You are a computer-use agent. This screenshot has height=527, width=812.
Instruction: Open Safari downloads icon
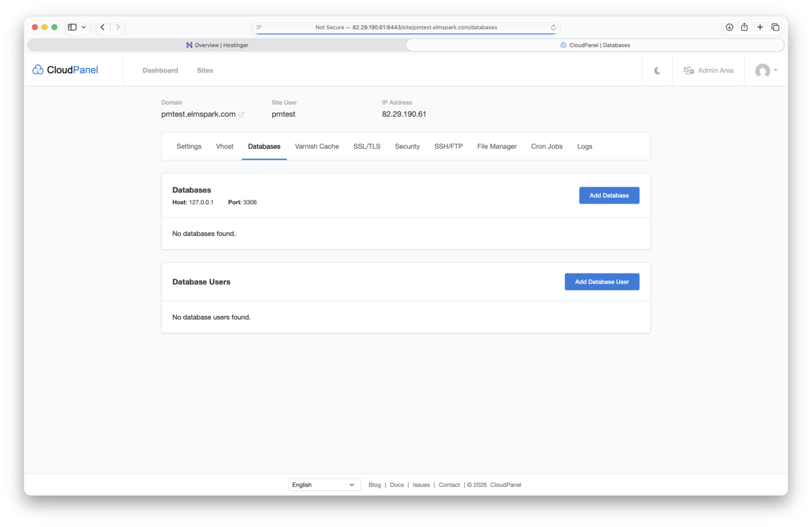(729, 27)
